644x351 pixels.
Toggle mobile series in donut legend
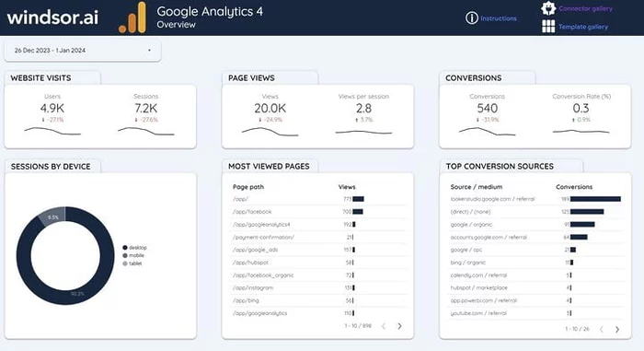coord(133,255)
